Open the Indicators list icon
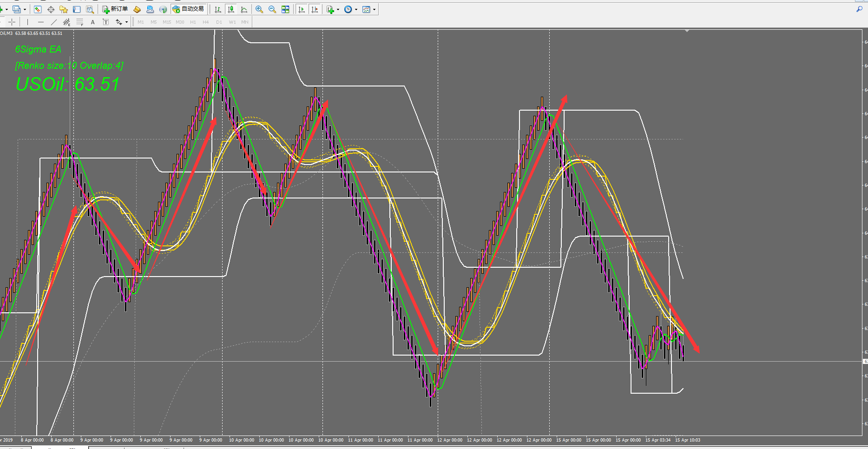 (x=330, y=9)
